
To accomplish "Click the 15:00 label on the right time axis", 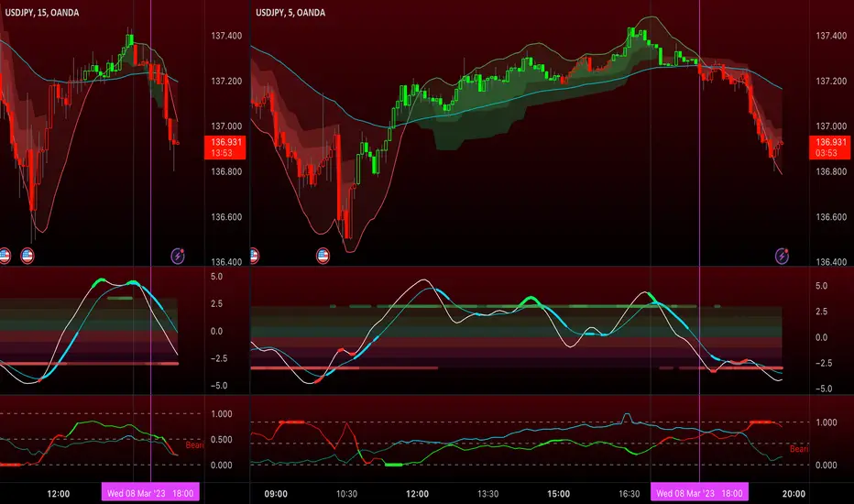I will 558,494.
